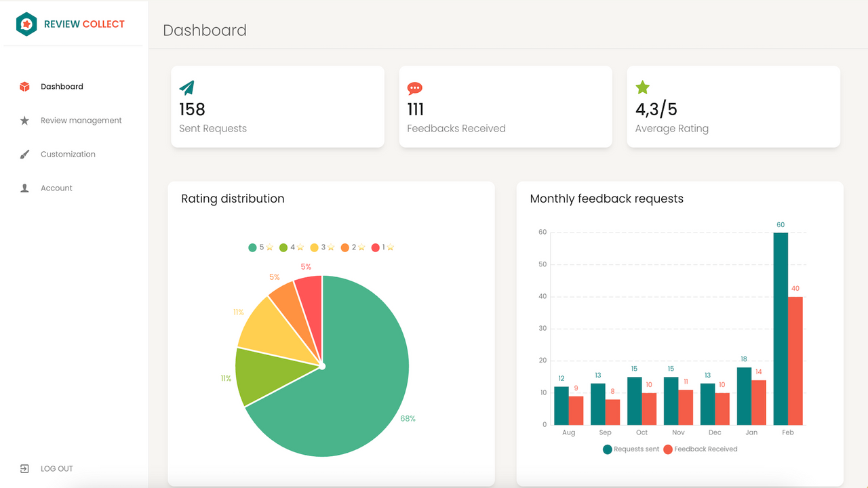Open the Dashboard cube icon in sidebar
This screenshot has height=488, width=868.
25,86
